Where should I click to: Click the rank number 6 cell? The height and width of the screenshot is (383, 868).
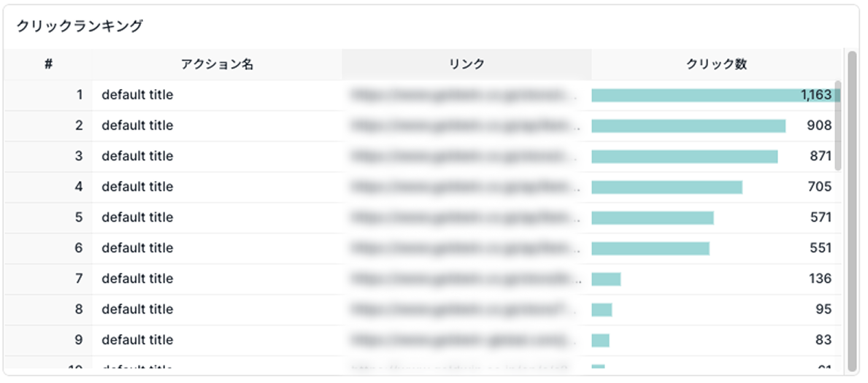tap(49, 249)
